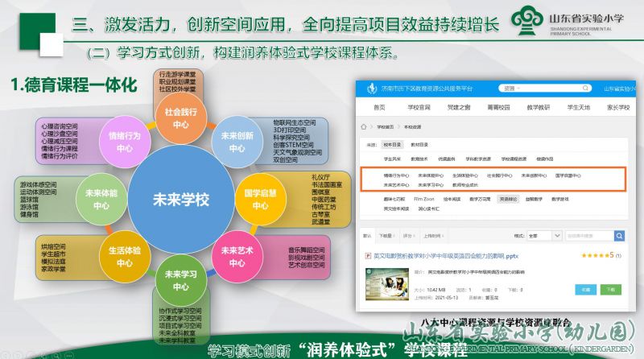Select the 教材目录 source option
The image size is (644, 359).
click(419, 145)
